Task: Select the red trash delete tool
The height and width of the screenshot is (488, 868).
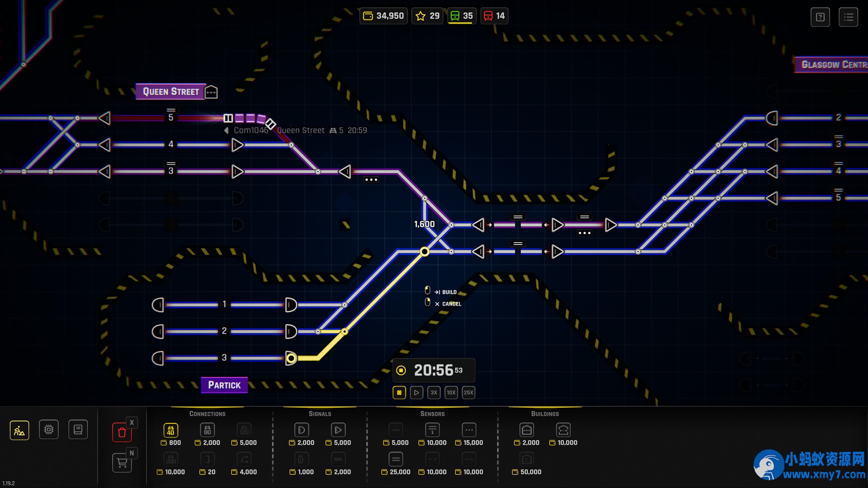Action: [x=122, y=432]
